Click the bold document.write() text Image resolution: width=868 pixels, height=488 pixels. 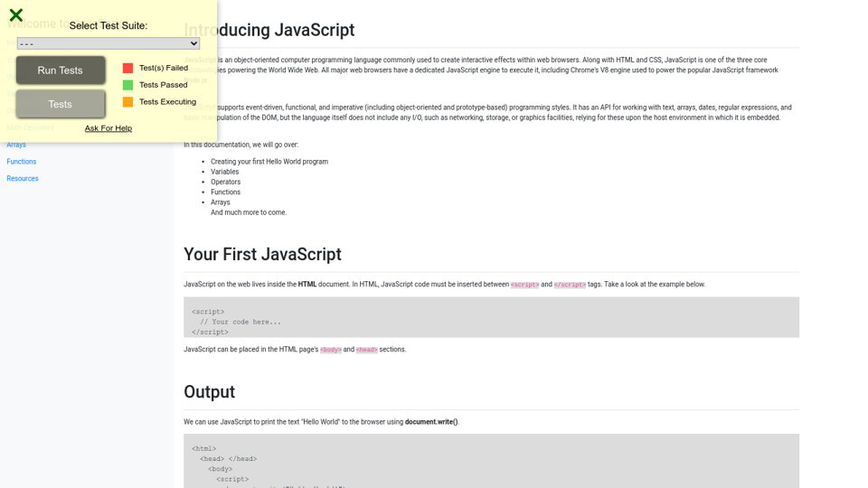[x=431, y=422]
